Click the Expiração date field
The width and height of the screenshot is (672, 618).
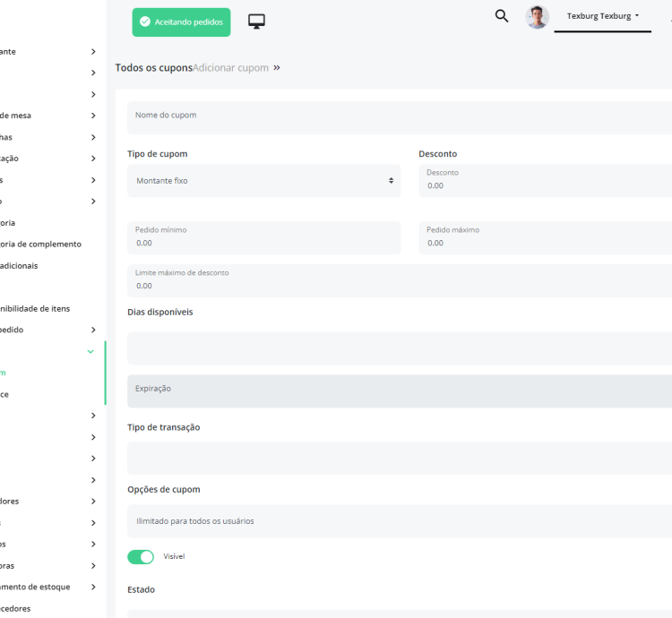(x=400, y=391)
